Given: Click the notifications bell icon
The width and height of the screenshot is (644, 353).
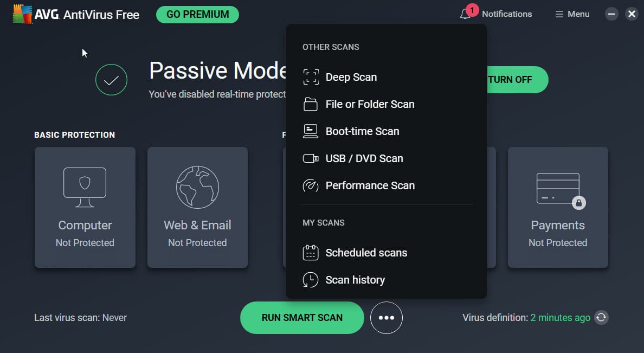Looking at the screenshot, I should pos(465,15).
